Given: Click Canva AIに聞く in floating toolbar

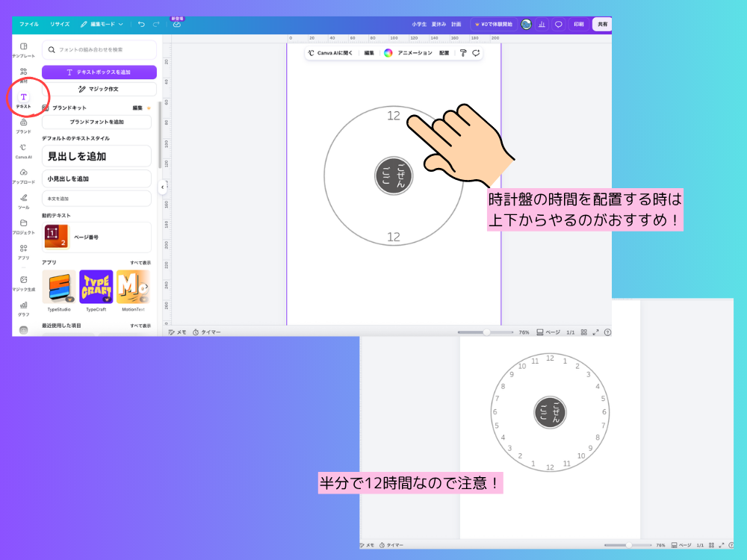Looking at the screenshot, I should pos(330,53).
